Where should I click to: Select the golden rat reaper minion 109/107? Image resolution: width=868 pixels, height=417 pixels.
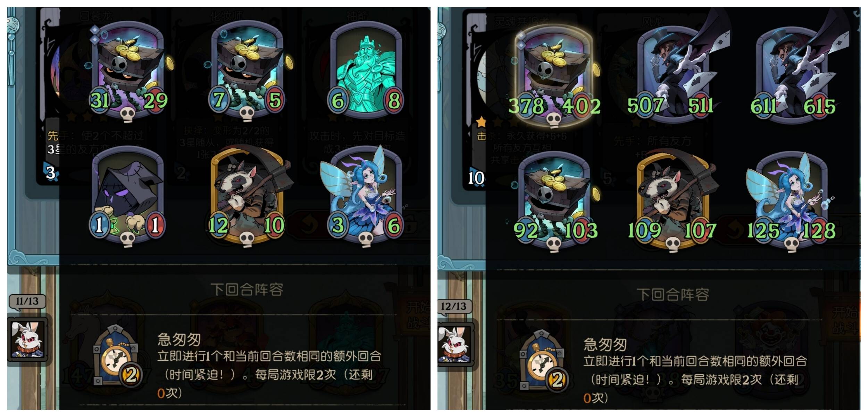point(672,202)
